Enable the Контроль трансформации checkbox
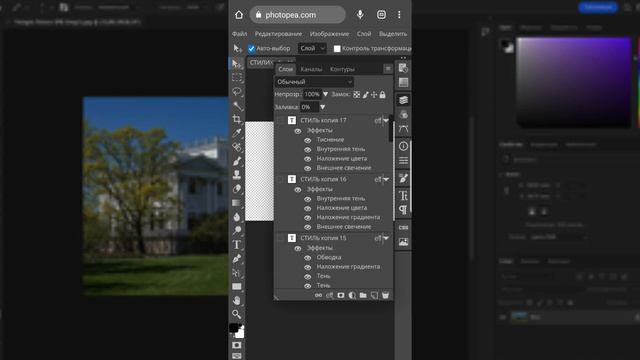640x360 pixels. point(337,49)
